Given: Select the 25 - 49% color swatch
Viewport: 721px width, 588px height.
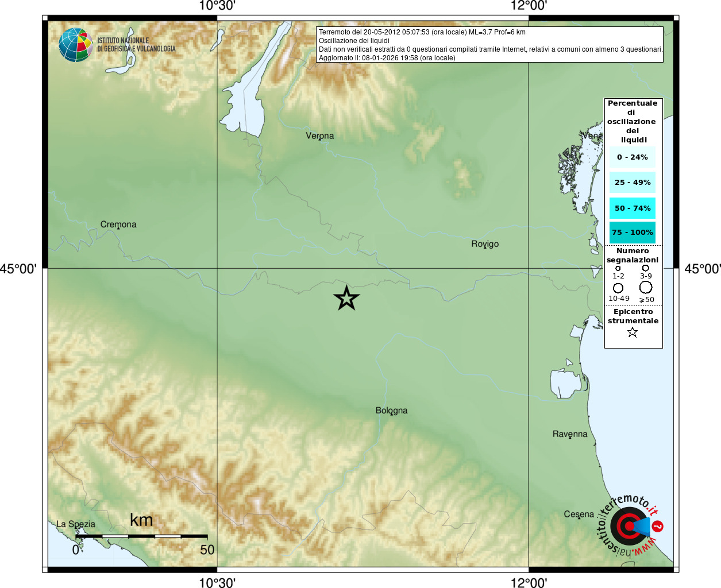Looking at the screenshot, I should [633, 182].
